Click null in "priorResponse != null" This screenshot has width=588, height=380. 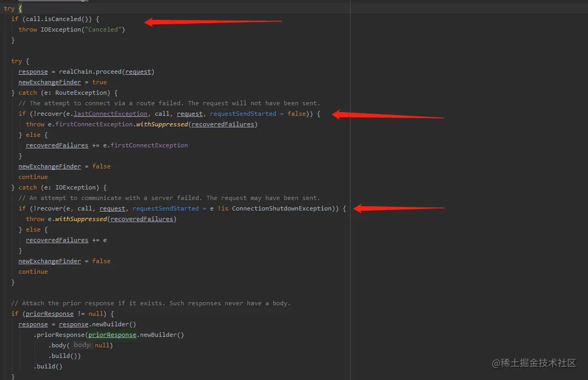coord(96,314)
